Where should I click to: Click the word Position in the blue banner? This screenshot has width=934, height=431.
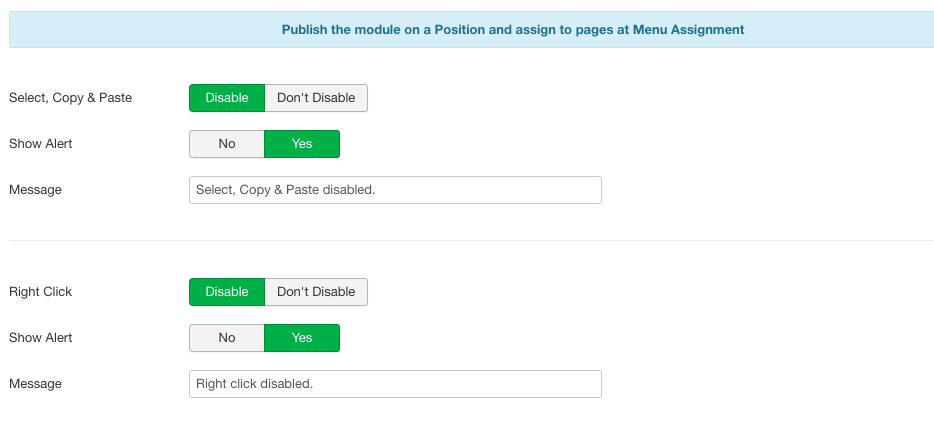coord(459,29)
